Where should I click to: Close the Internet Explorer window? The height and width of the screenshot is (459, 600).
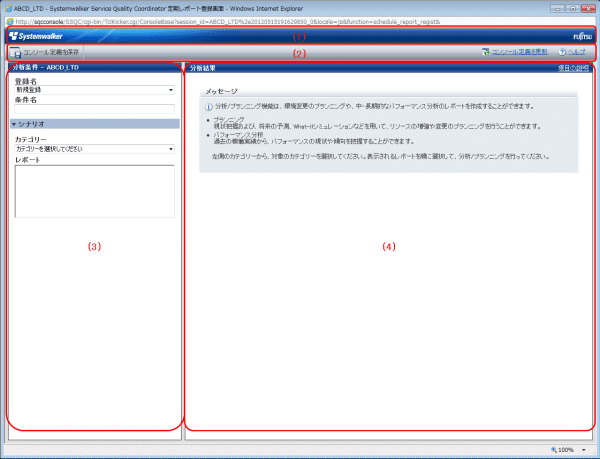pyautogui.click(x=585, y=7)
